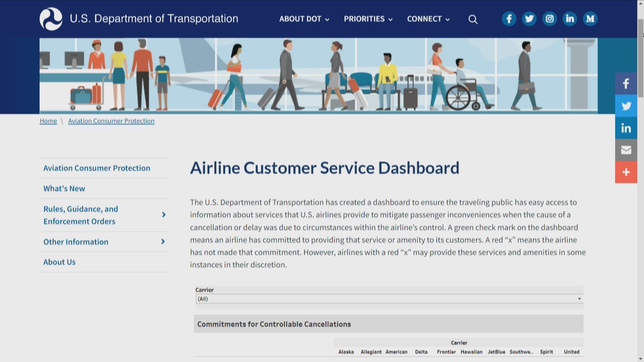644x362 pixels.
Task: Click the Hawaiian carrier column header
Action: coord(472,352)
